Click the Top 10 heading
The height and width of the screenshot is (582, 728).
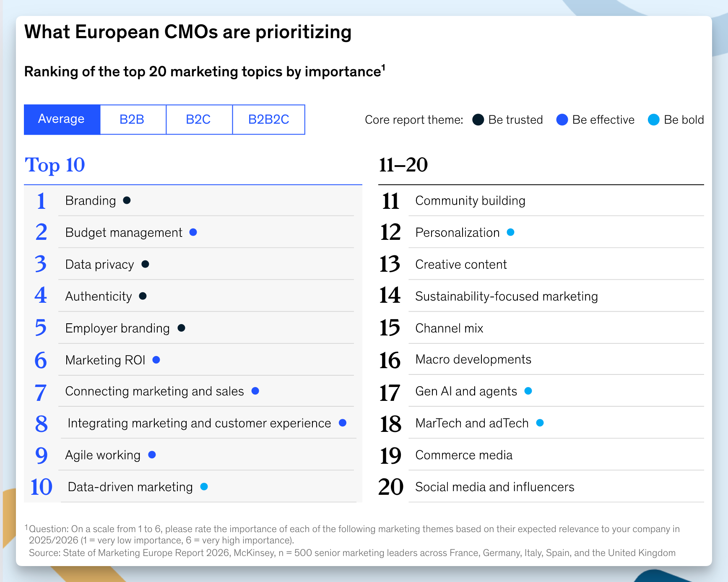[55, 165]
